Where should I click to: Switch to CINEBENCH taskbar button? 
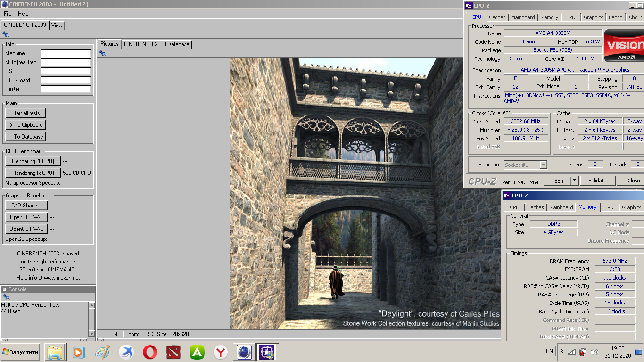click(244, 352)
